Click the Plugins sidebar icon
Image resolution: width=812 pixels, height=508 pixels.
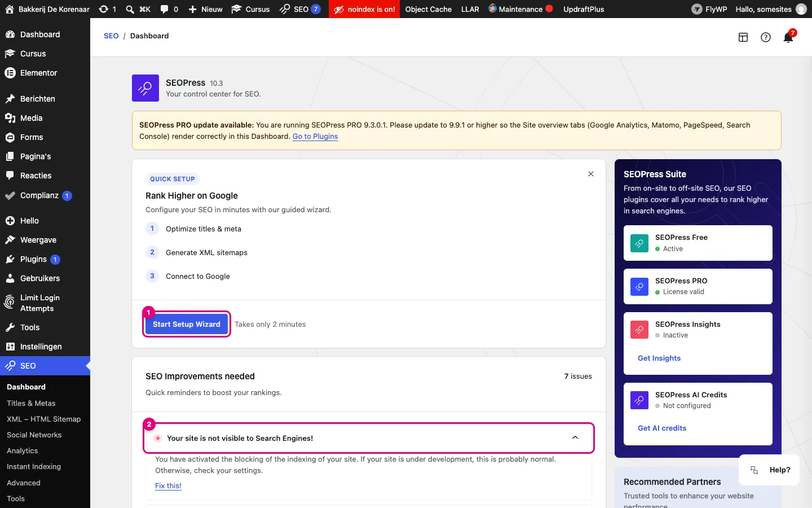(10, 259)
